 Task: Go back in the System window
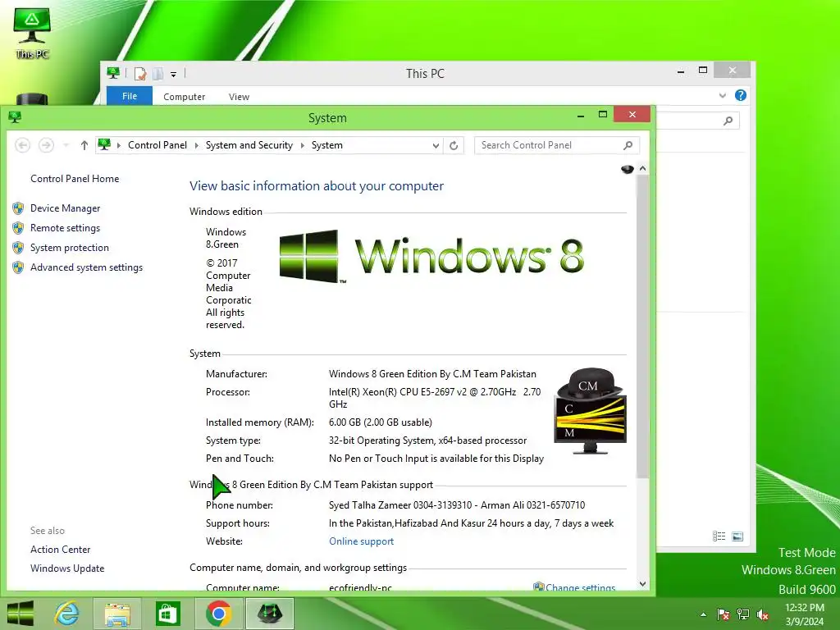(22, 145)
